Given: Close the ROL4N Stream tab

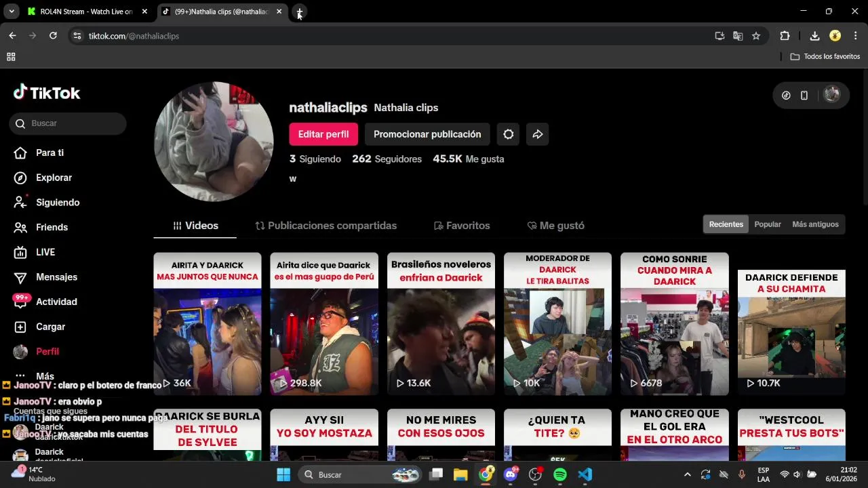Looking at the screenshot, I should tap(144, 12).
